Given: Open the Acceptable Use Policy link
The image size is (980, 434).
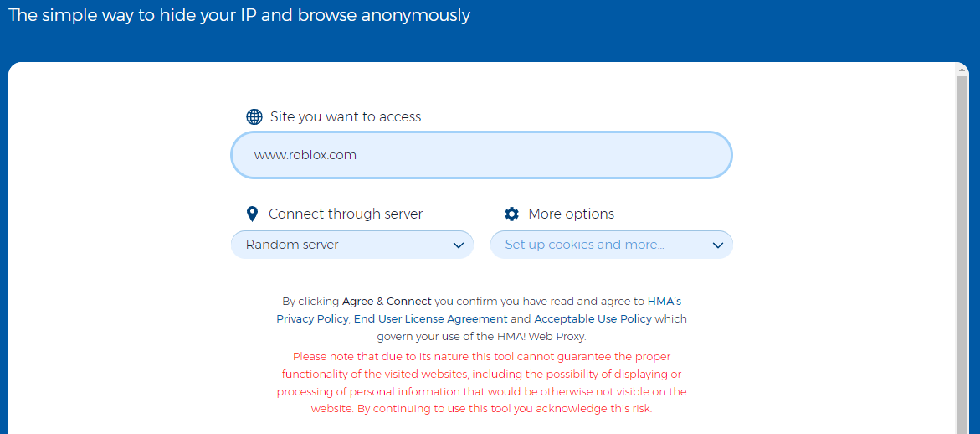Looking at the screenshot, I should 593,318.
